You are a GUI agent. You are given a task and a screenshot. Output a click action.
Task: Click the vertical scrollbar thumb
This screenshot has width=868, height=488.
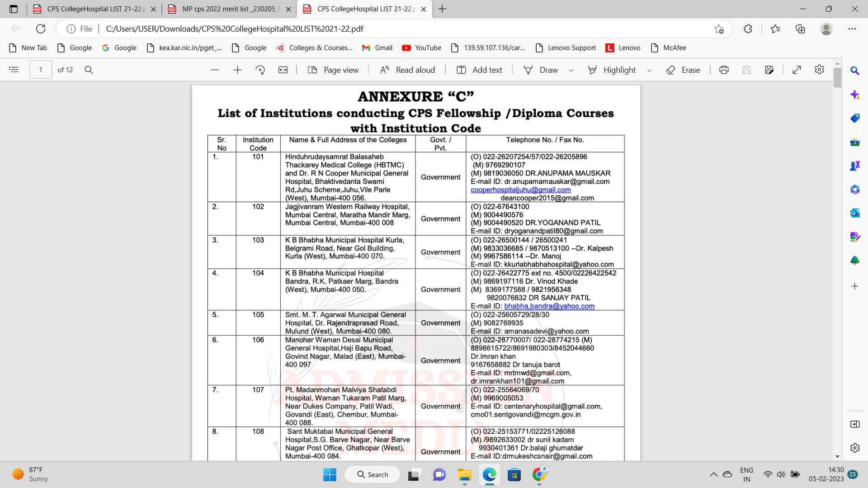(837, 77)
